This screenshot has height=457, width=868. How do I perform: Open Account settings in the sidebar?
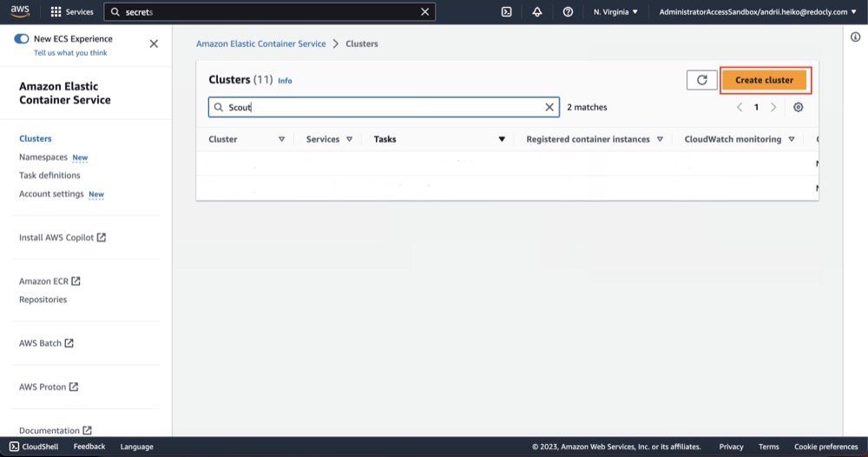point(51,194)
